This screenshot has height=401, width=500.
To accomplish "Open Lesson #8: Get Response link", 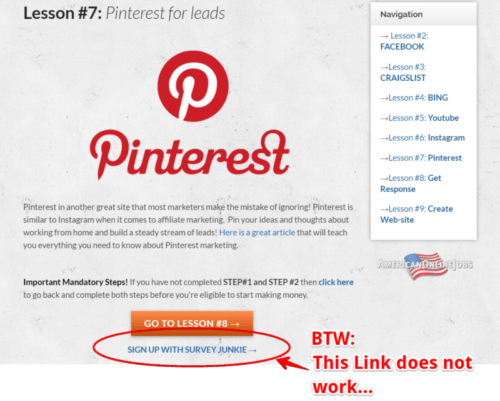I will [411, 183].
